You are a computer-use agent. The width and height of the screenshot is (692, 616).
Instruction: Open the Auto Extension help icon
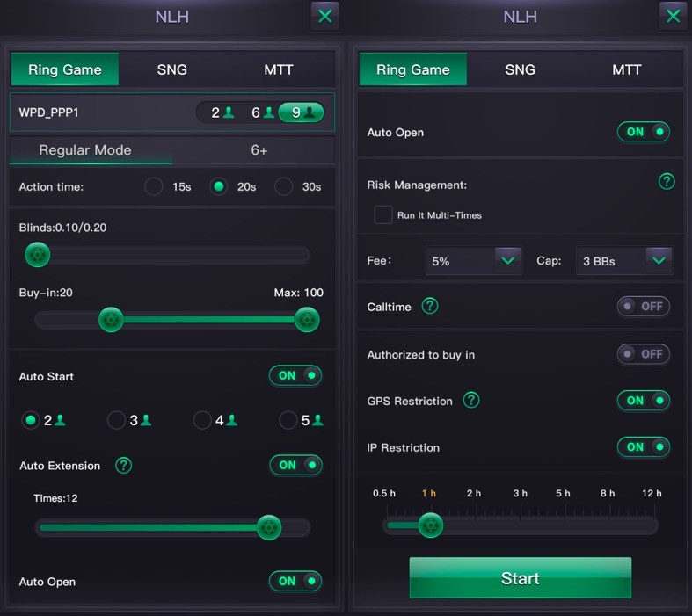click(124, 465)
